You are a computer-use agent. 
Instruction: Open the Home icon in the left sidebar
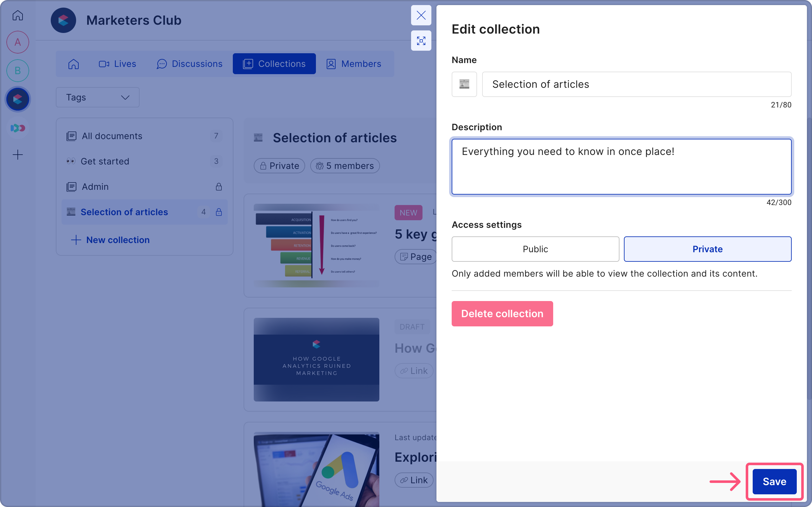[x=17, y=16]
